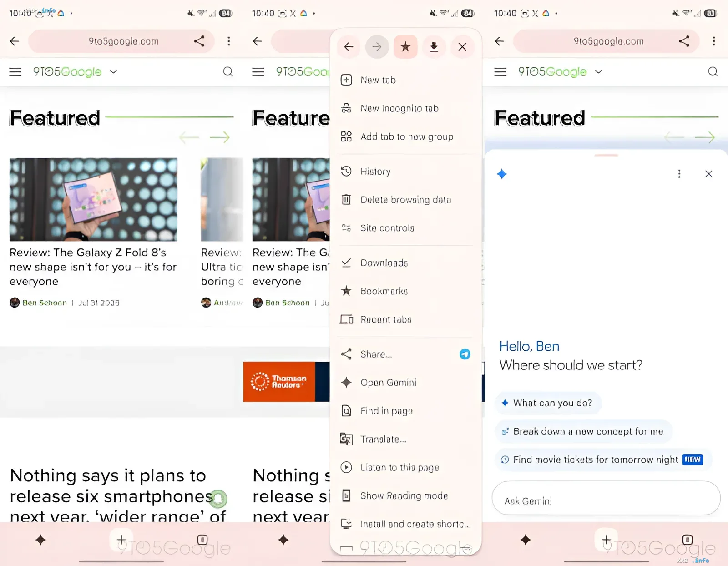
Task: Open author Ben Schoon's link in the left screen
Action: [x=45, y=303]
